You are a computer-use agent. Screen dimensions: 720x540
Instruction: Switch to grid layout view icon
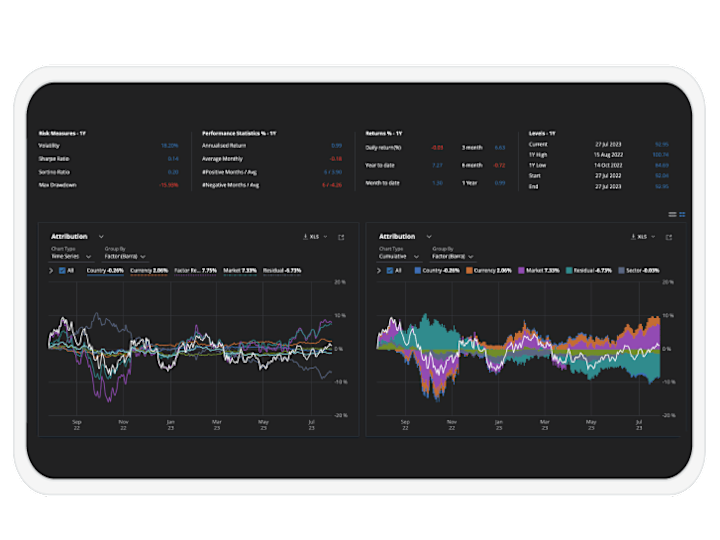pyautogui.click(x=682, y=214)
